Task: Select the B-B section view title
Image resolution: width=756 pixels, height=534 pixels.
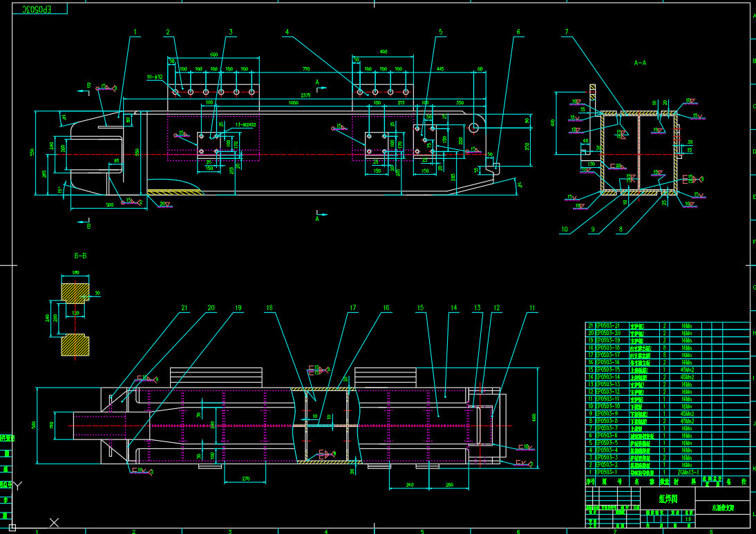Action: click(80, 256)
